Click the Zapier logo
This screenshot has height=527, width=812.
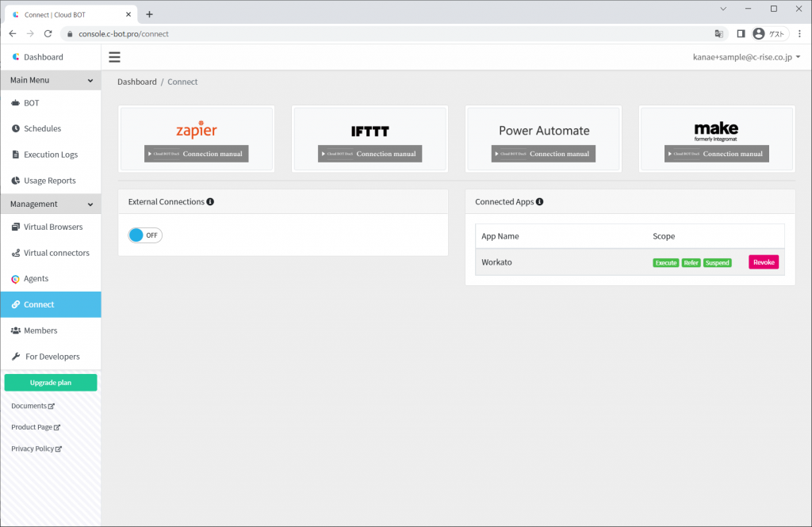click(197, 129)
